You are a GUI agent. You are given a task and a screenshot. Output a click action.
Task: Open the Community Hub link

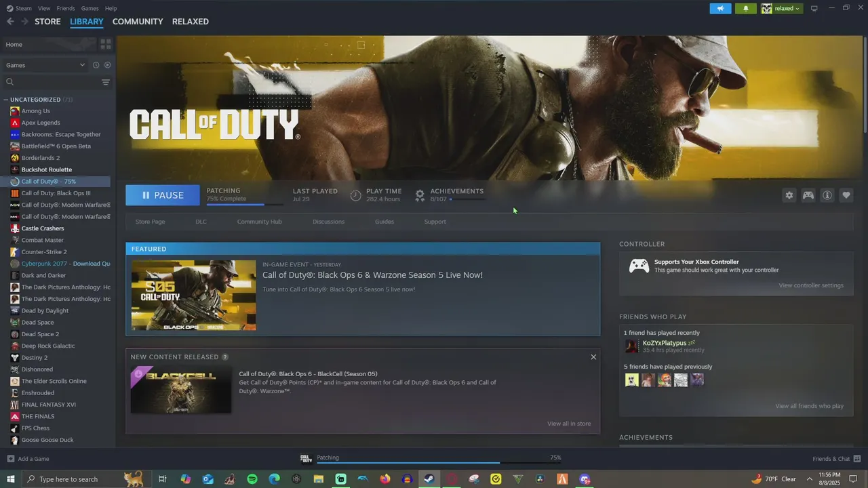click(x=260, y=222)
